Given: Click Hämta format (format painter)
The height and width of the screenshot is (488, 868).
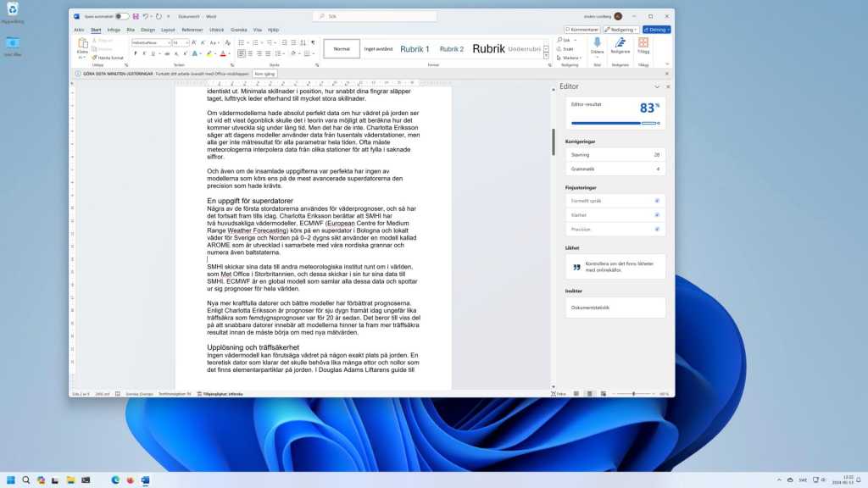Looking at the screenshot, I should 108,58.
